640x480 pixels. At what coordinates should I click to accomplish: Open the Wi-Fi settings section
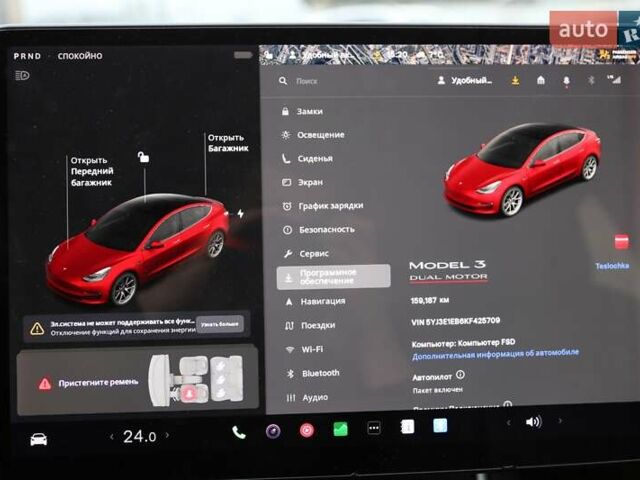pos(312,349)
